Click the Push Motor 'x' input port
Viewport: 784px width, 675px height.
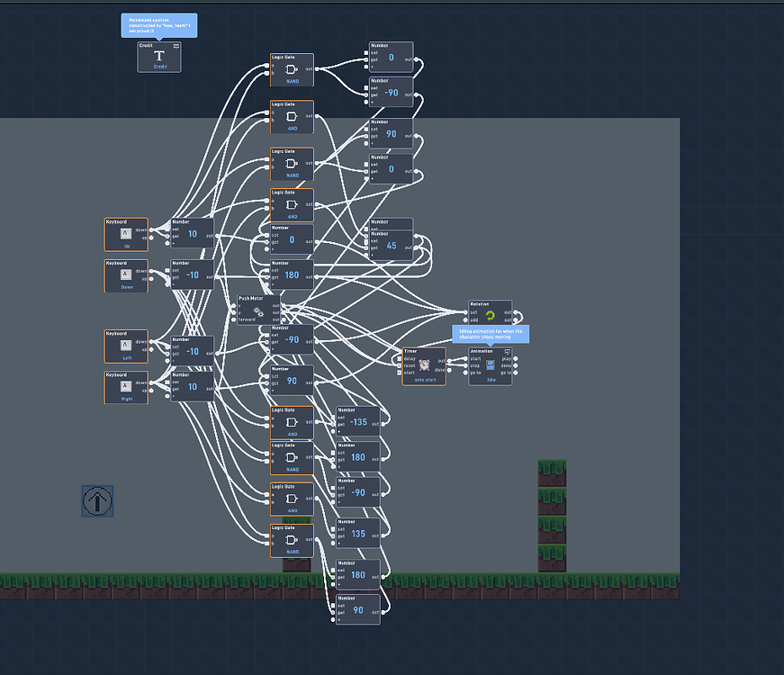234,305
